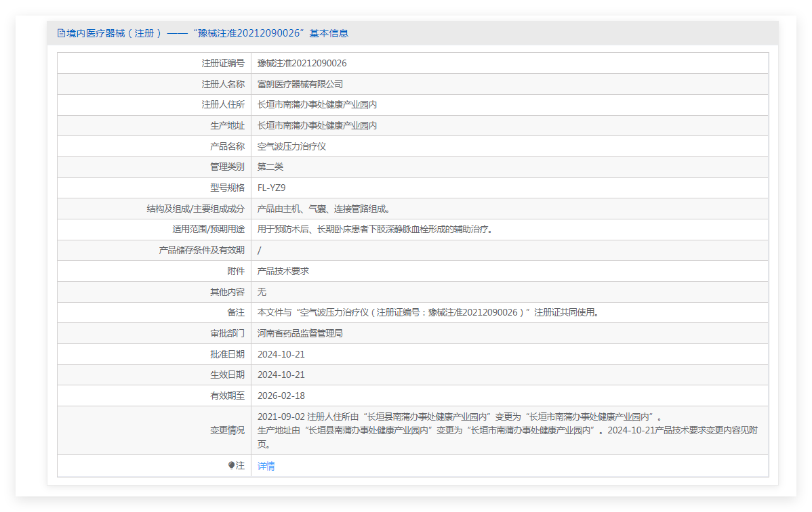The height and width of the screenshot is (512, 812).
Task: Select registrant name 富朗医疗器械有限公司
Action: 300,84
